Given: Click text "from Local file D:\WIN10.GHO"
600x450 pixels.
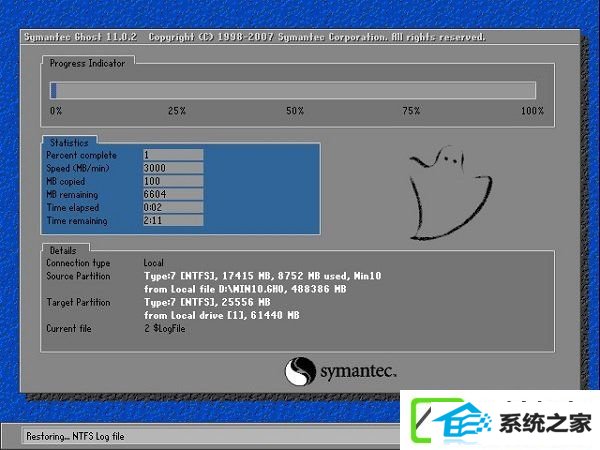Looking at the screenshot, I should click(214, 289).
